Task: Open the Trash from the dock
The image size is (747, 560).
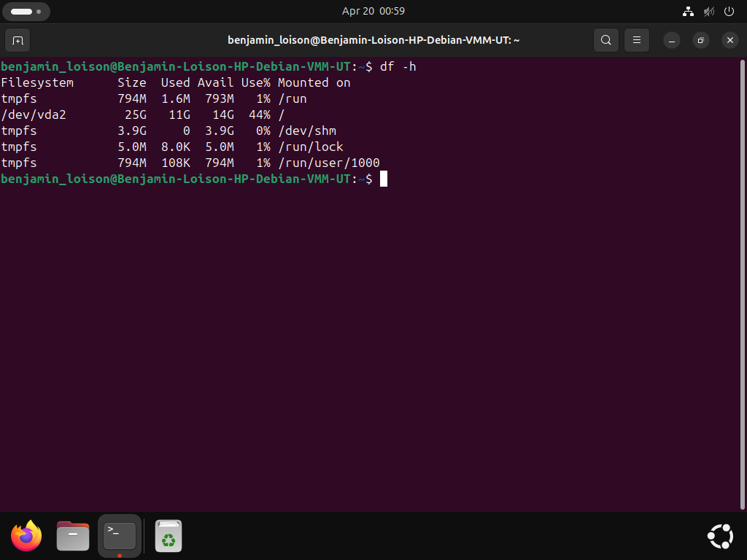Action: pos(169,536)
